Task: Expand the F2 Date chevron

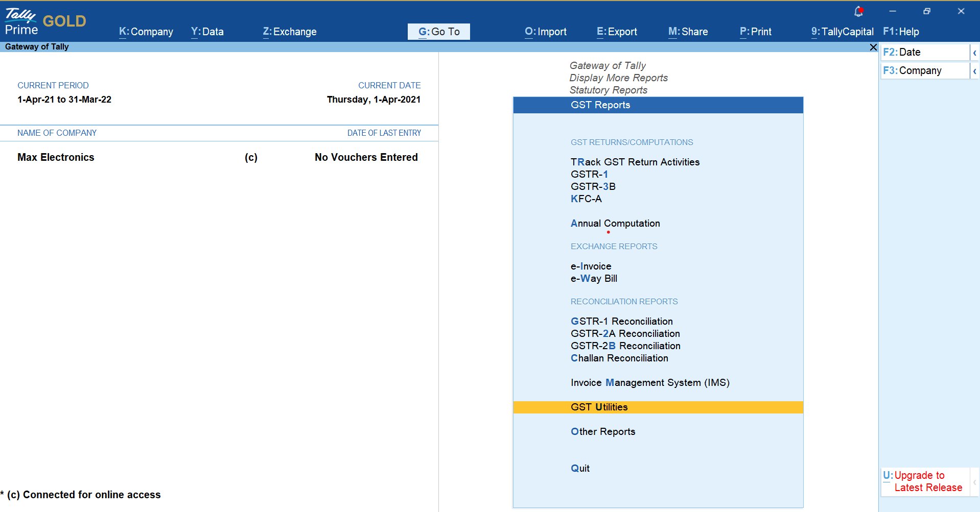Action: [x=974, y=53]
